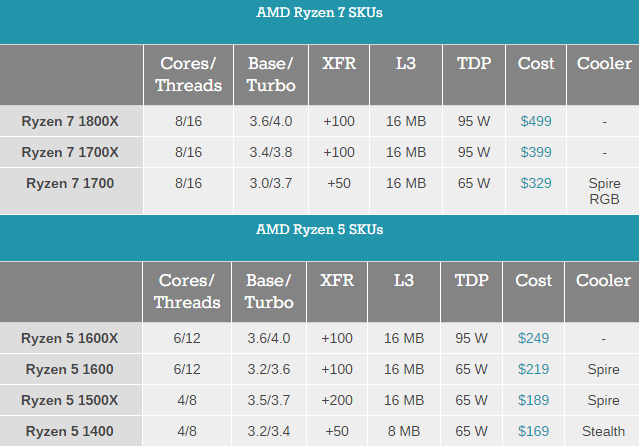Select the 'AMD Ryzen 5 SKUs' table title
This screenshot has height=446, width=639.
click(x=320, y=230)
